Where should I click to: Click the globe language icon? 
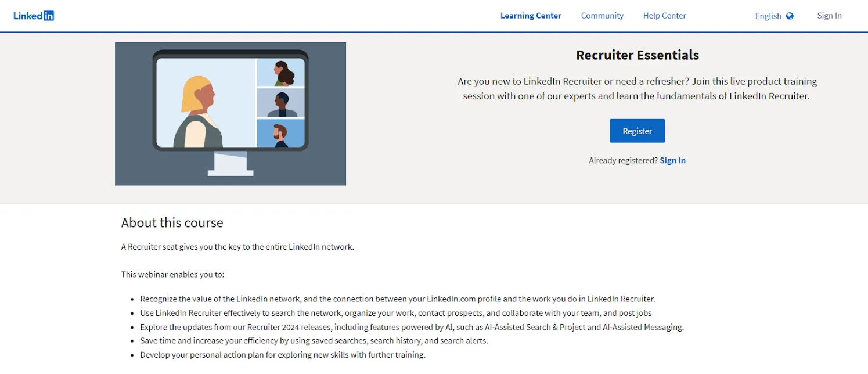(790, 16)
